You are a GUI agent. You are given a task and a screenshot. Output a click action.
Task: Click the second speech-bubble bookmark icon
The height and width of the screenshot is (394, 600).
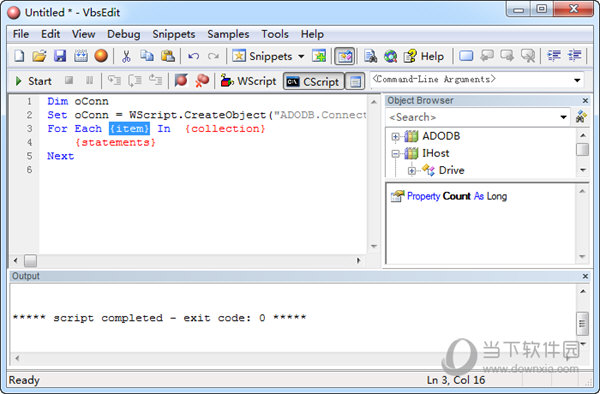point(507,56)
